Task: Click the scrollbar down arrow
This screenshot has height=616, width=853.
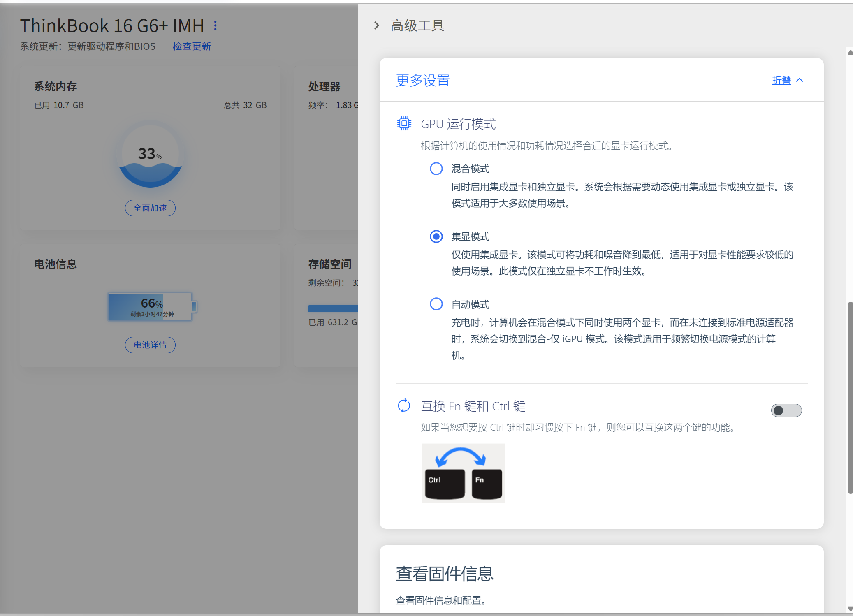Action: (x=850, y=609)
